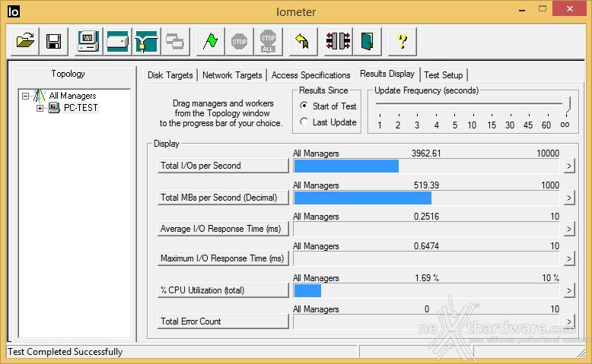
Task: Click Total MBs per Second (Decimal) button
Action: [x=223, y=198]
